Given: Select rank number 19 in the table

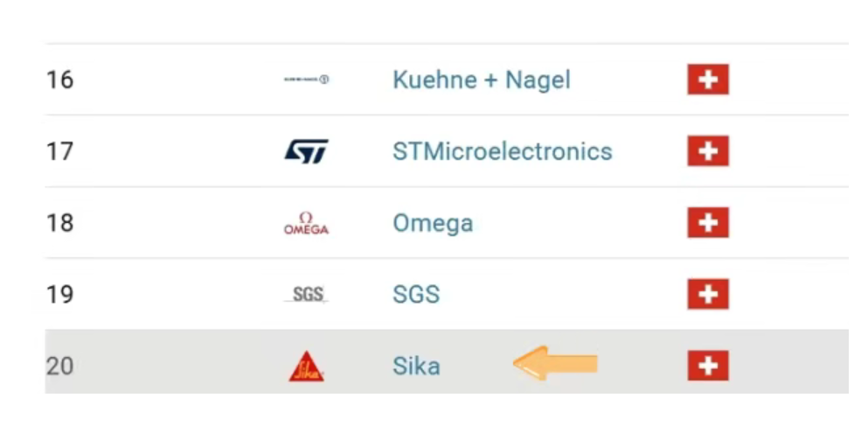Looking at the screenshot, I should point(59,294).
